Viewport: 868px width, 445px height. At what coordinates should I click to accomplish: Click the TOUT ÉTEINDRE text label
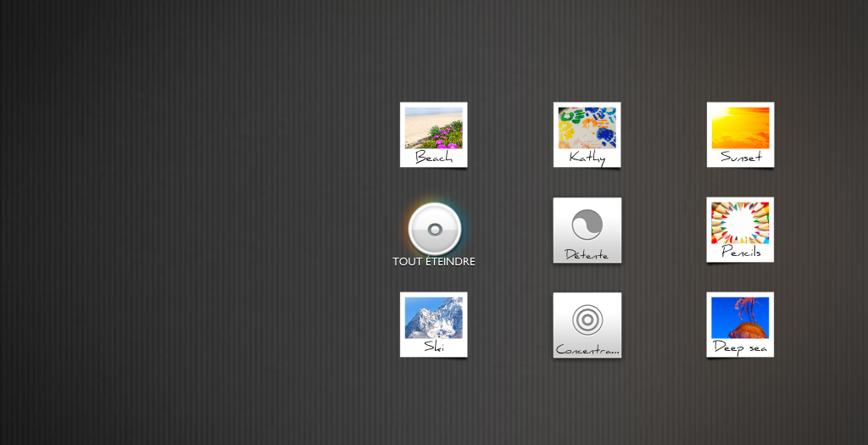(x=433, y=262)
